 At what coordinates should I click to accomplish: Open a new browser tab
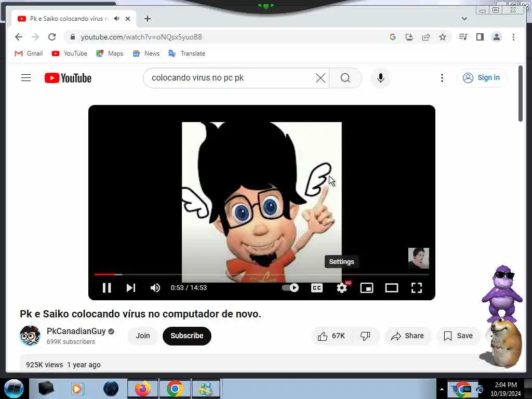click(x=147, y=19)
